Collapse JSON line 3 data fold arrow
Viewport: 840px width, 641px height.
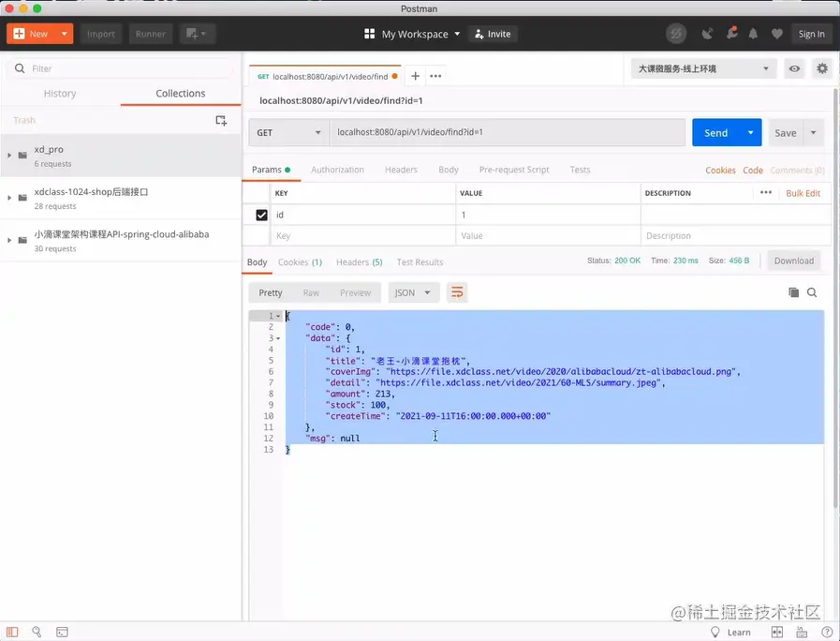click(x=278, y=338)
